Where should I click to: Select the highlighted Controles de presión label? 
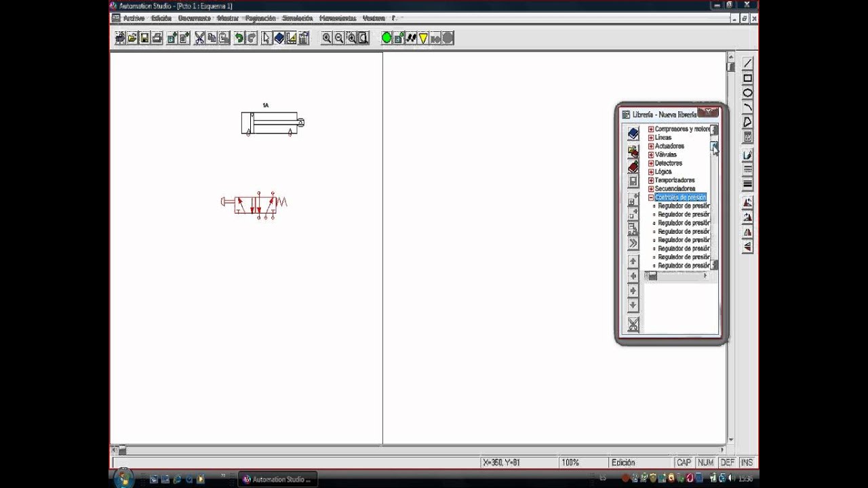(x=680, y=197)
